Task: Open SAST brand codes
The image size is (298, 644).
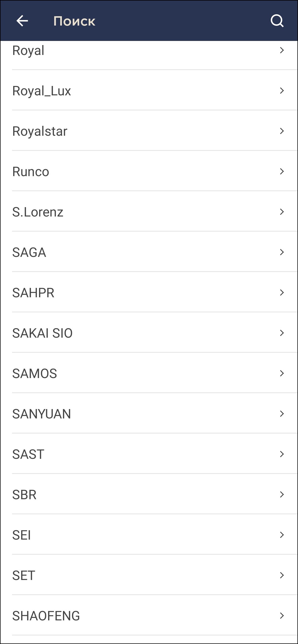Action: click(28, 454)
